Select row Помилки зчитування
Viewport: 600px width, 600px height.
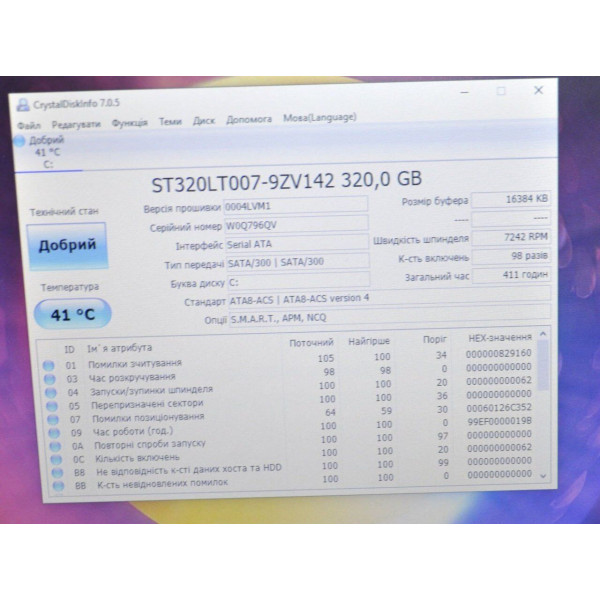(287, 360)
